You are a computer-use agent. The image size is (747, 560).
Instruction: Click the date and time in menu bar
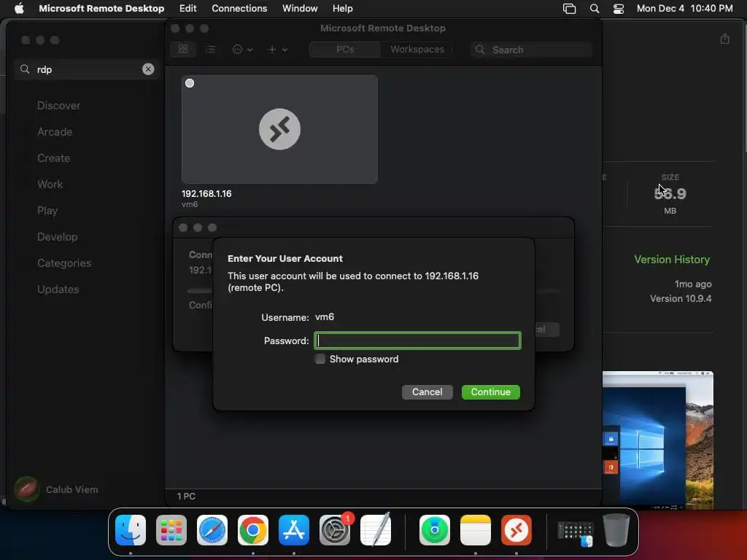pyautogui.click(x=684, y=9)
